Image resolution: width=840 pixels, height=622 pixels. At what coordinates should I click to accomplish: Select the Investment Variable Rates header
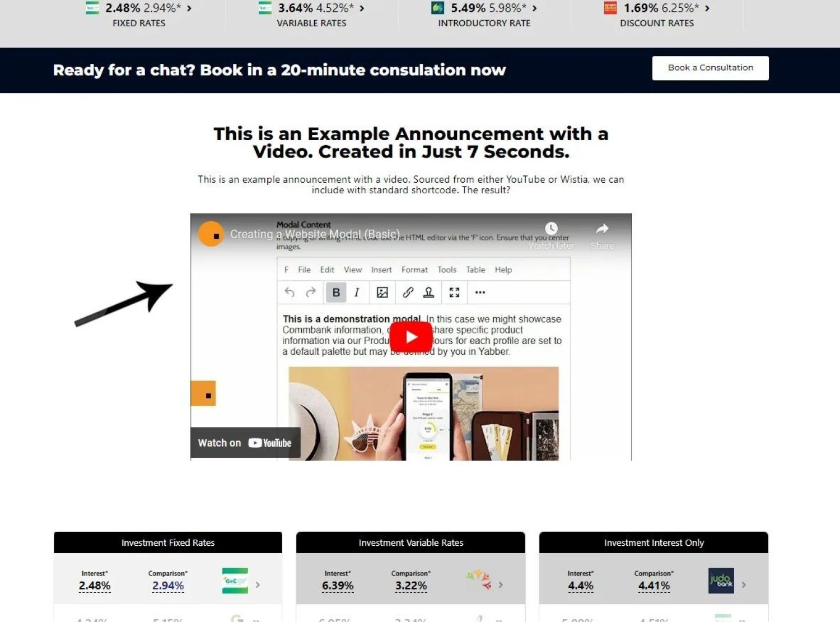[410, 542]
